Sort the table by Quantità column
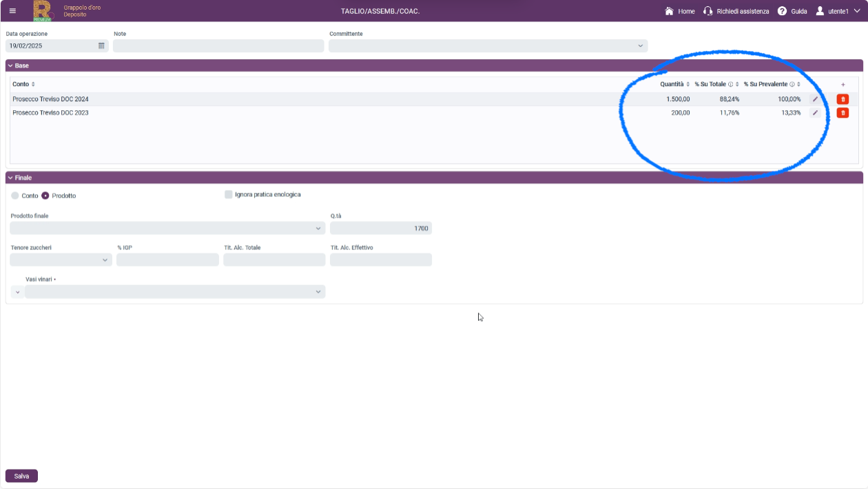The height and width of the screenshot is (489, 868). pos(688,84)
